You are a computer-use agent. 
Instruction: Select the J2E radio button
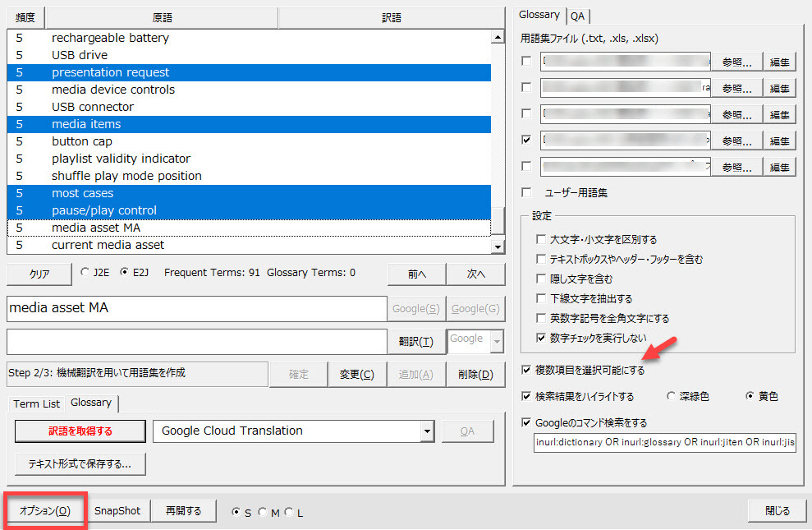click(x=85, y=273)
